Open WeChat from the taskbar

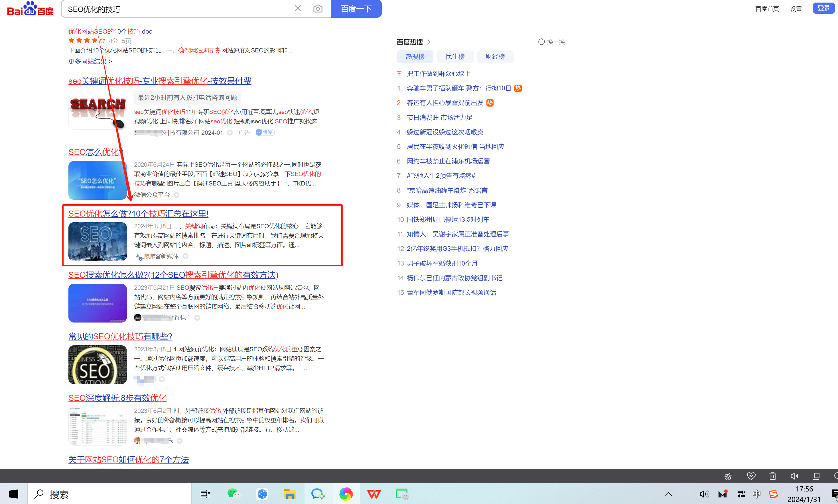[x=234, y=494]
